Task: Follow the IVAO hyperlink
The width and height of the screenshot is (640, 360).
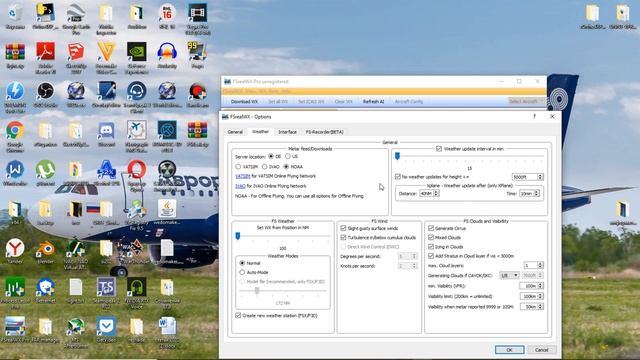Action: pyautogui.click(x=240, y=186)
